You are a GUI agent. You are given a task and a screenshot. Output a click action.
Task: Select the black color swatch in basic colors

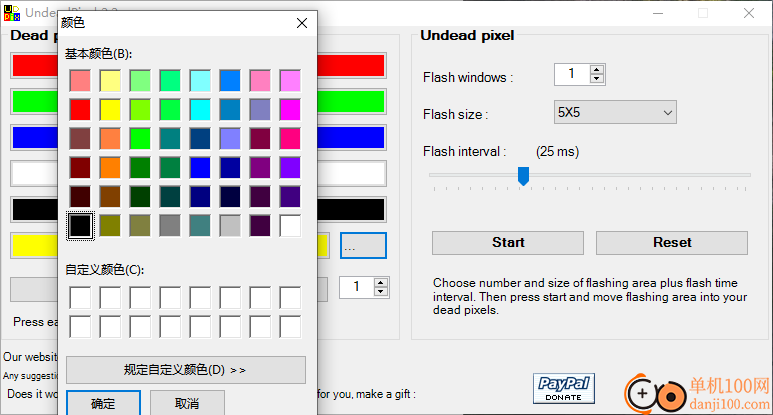coord(80,226)
